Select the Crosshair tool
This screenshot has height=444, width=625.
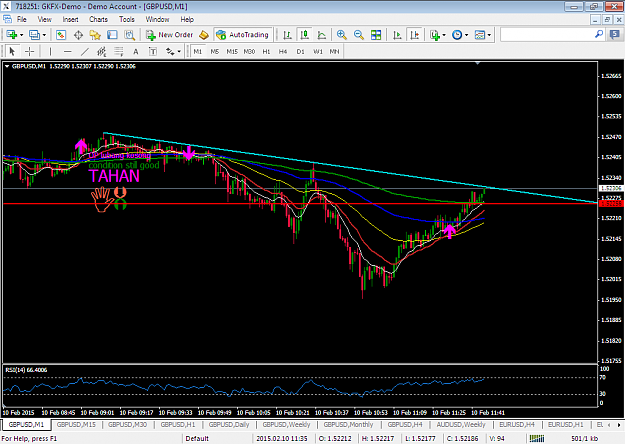point(29,51)
